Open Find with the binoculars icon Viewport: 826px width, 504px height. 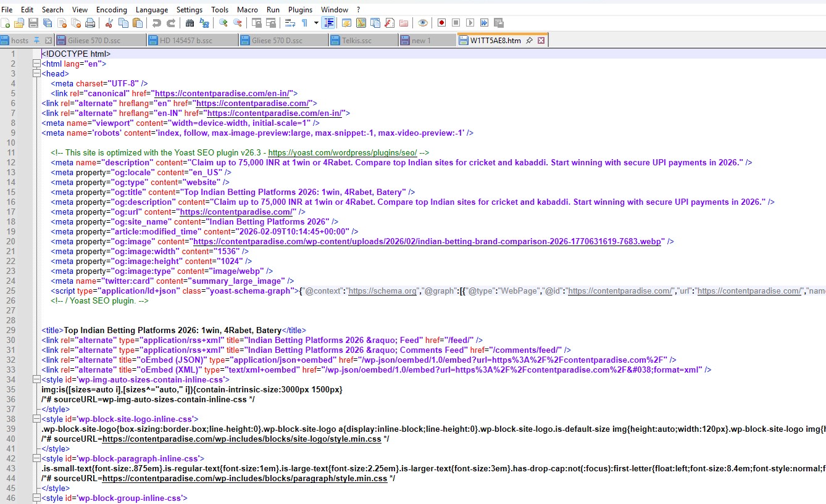(x=190, y=23)
